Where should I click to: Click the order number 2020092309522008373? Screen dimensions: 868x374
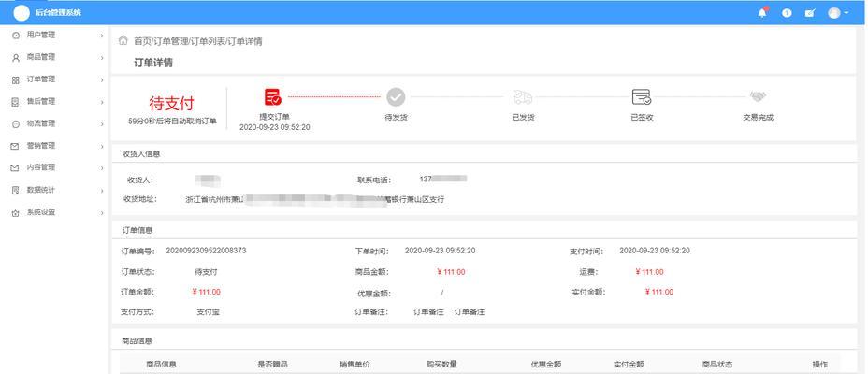[206, 251]
